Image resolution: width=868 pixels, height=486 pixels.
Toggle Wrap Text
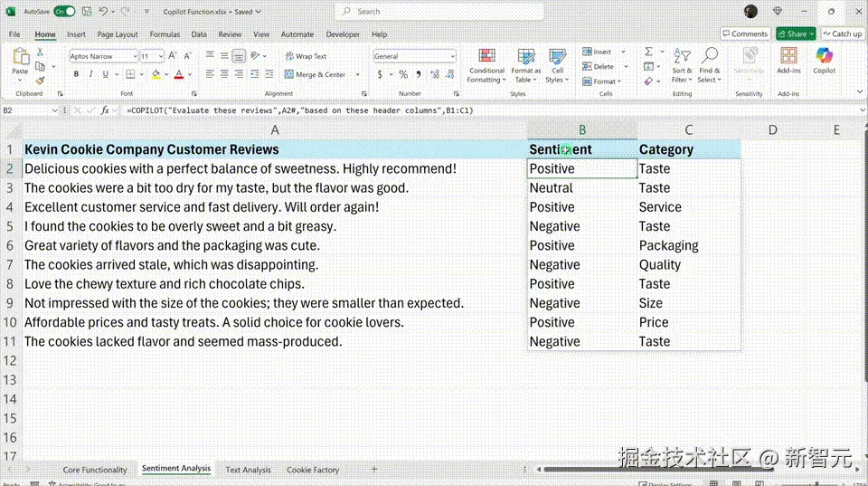(x=306, y=56)
